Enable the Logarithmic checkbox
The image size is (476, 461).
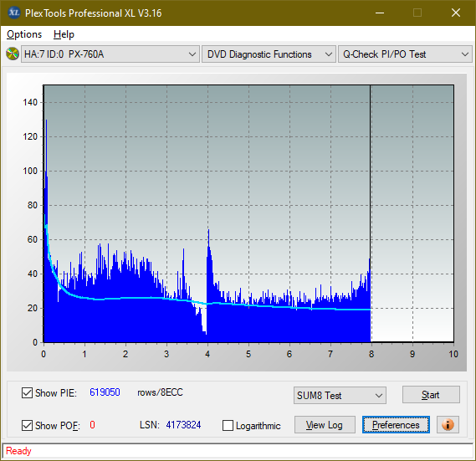tap(228, 426)
